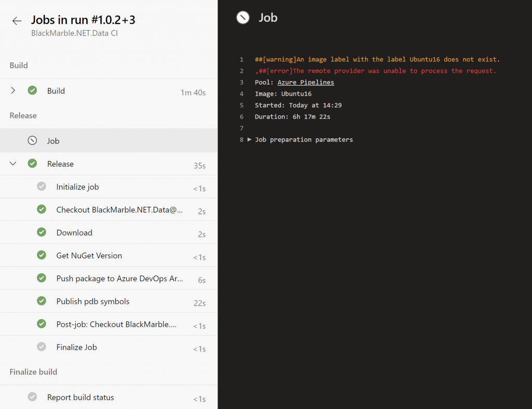Screen dimensions: 532x409
Task: Click the 'Started: Today at 14:29' line
Action: point(298,105)
